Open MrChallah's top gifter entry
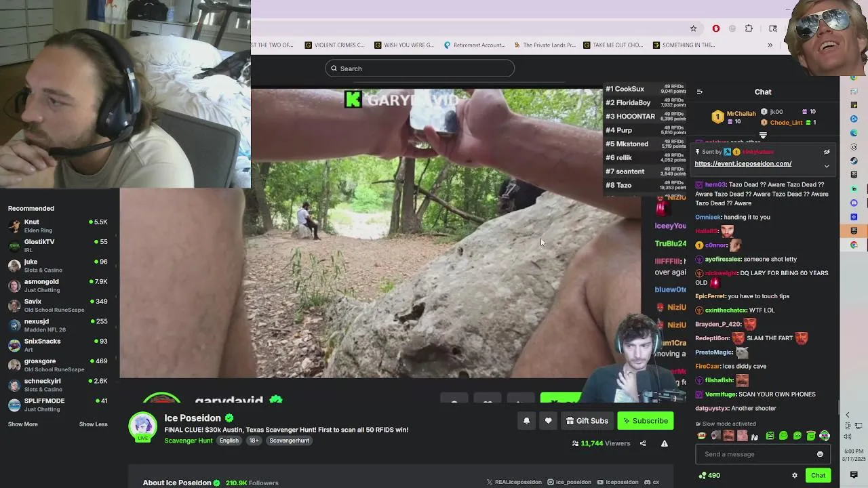The width and height of the screenshot is (868, 488). (734, 117)
